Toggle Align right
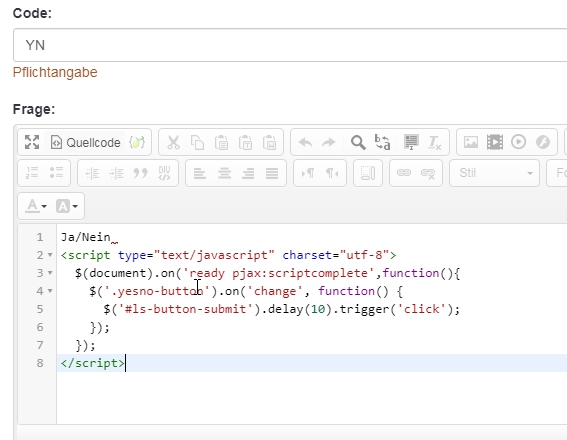The image size is (567, 440). pyautogui.click(x=248, y=173)
